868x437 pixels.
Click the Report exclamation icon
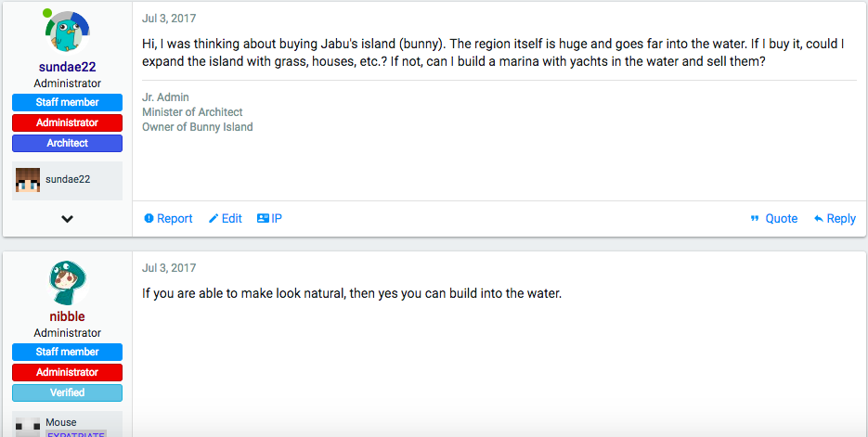point(149,219)
